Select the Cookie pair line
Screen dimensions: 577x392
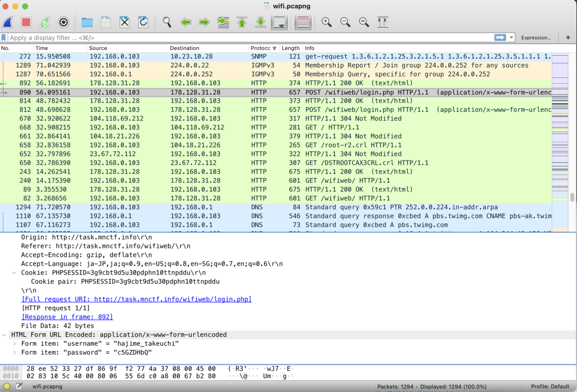point(125,282)
